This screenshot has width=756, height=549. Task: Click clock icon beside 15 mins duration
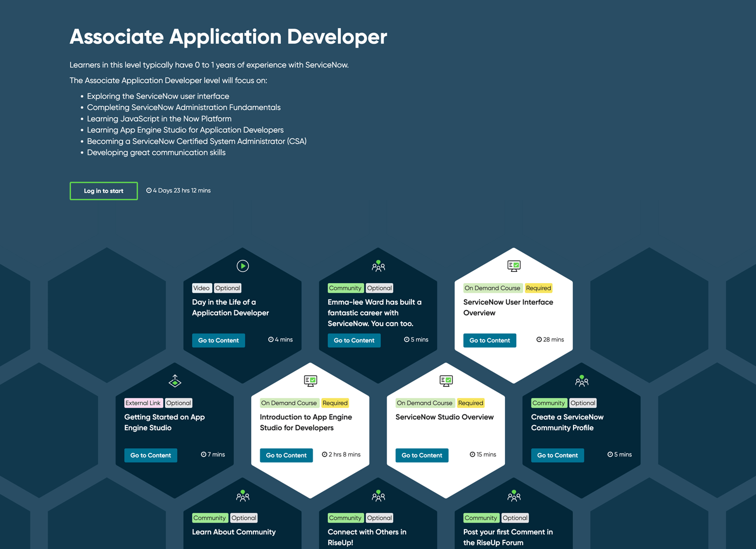pyautogui.click(x=473, y=454)
